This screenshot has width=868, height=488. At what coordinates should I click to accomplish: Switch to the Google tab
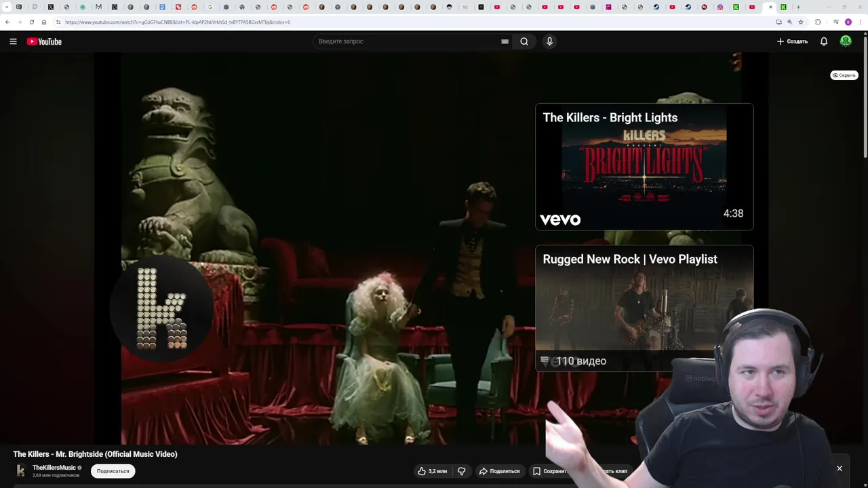coord(210,7)
